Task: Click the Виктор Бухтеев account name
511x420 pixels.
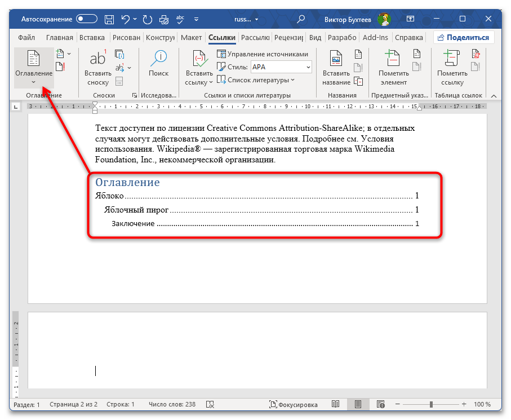Action: click(x=348, y=20)
